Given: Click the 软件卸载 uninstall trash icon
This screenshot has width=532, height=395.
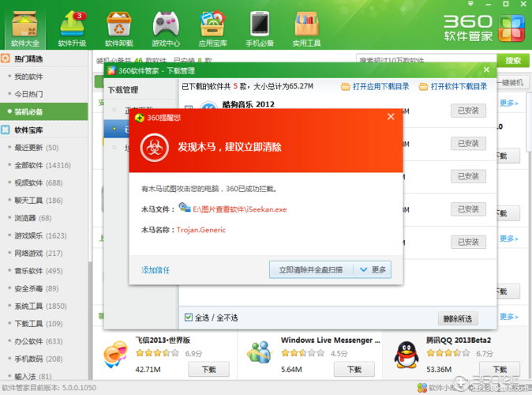Looking at the screenshot, I should (x=118, y=25).
